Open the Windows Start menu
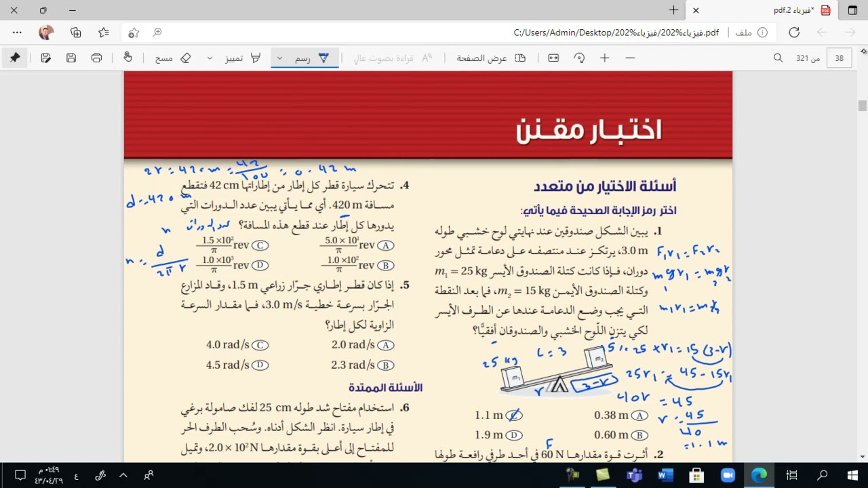This screenshot has height=488, width=868. pyautogui.click(x=852, y=475)
